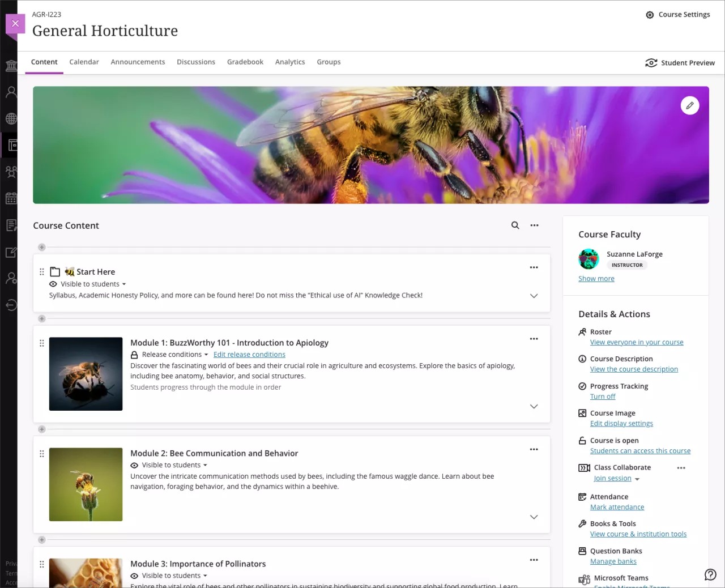Viewport: 725px width, 588px height.
Task: Open your Profile icon in the sidebar
Action: coord(11,91)
